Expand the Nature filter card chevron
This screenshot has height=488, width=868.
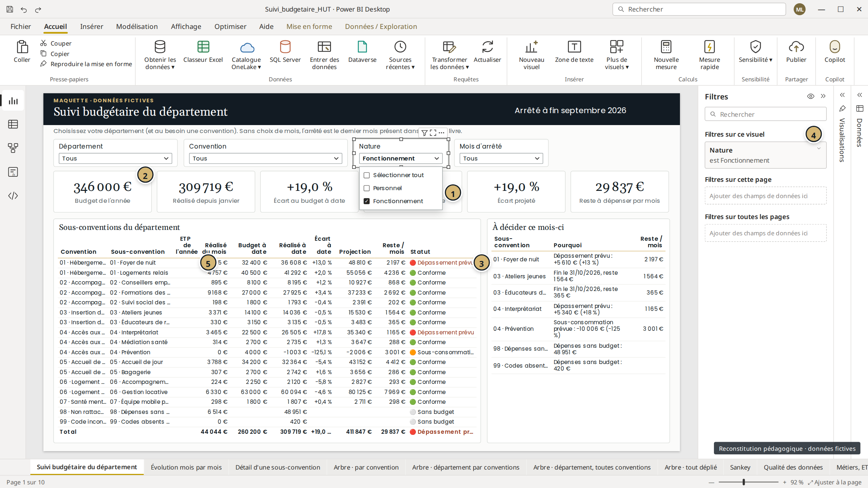click(x=819, y=149)
